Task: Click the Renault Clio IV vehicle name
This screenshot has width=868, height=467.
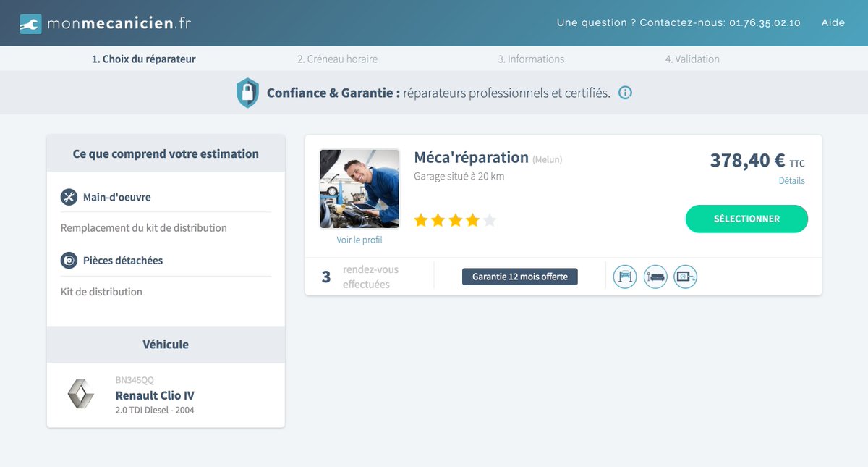Action: pyautogui.click(x=155, y=395)
